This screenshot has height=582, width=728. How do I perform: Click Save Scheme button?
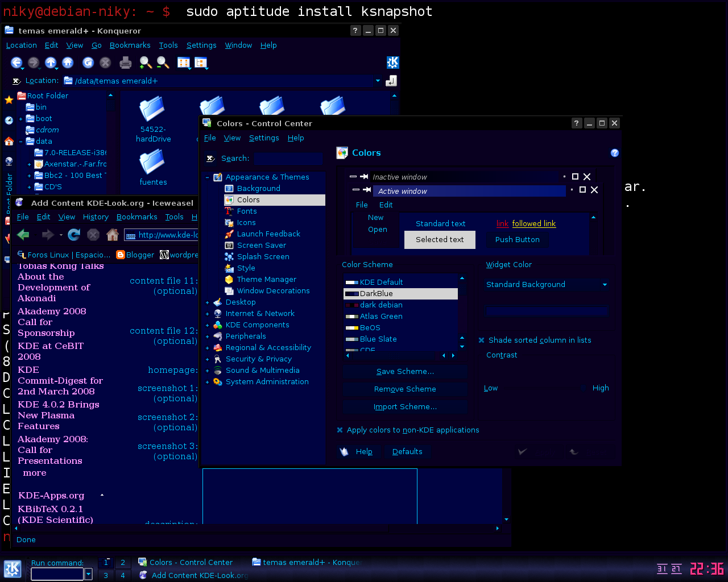click(405, 371)
